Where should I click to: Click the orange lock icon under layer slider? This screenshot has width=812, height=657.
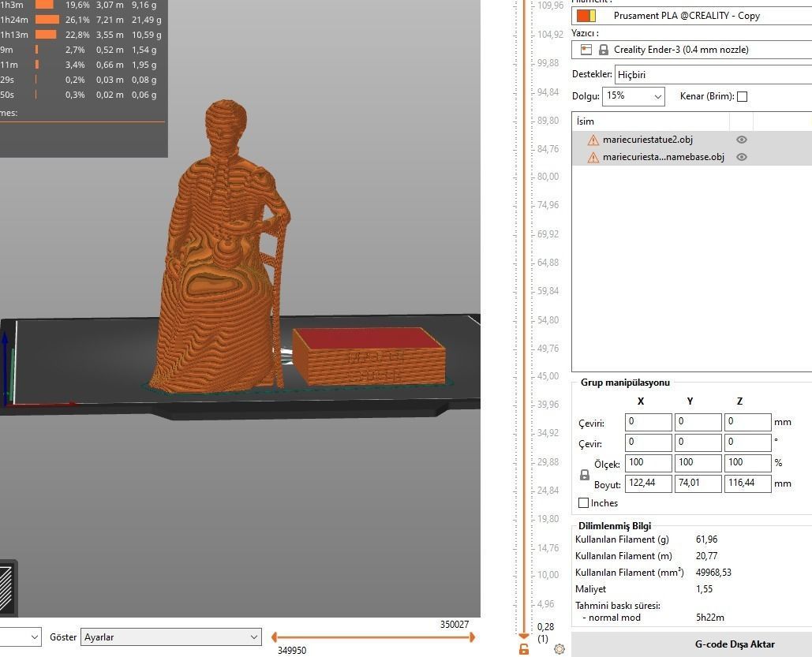(x=524, y=649)
